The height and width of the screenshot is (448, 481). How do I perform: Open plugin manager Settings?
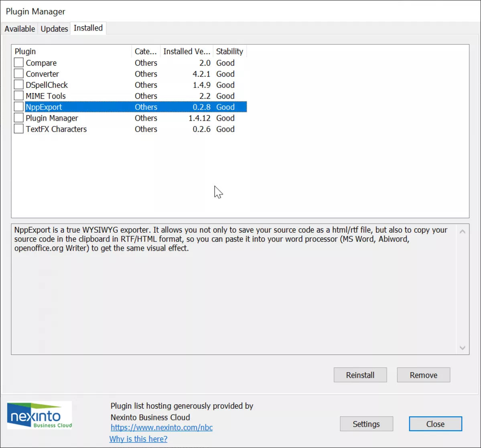click(x=366, y=424)
